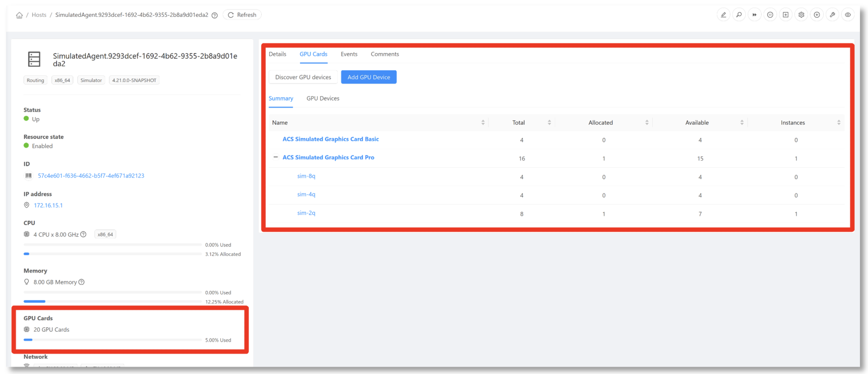
Task: Click the gear icon in top toolbar
Action: point(801,15)
